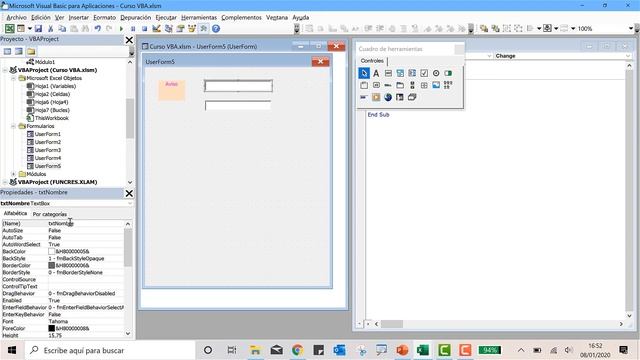Viewport: 640px width, 360px height.
Task: Save the workbook with the floppy disk icon
Action: 38,29
